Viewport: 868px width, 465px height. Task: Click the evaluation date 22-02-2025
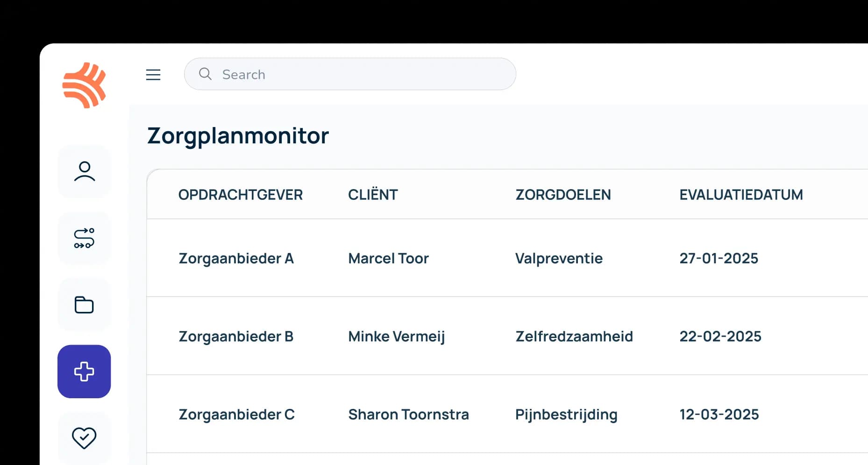720,336
